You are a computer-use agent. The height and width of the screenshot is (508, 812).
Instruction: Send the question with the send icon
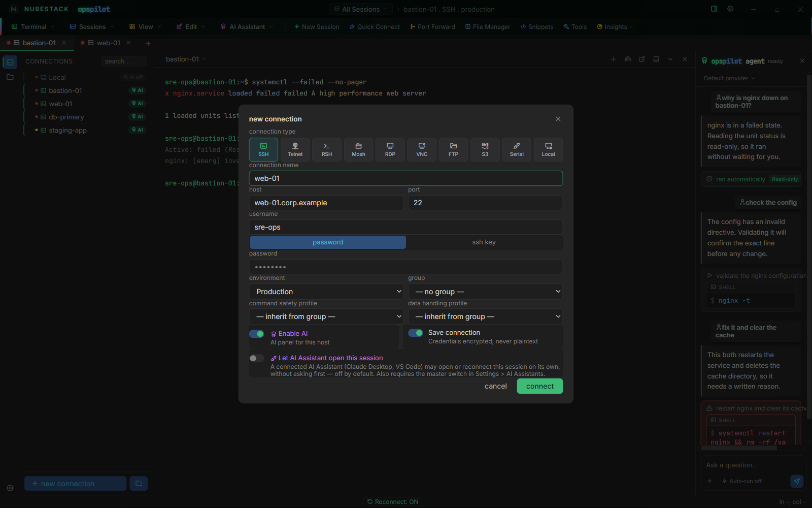(x=797, y=481)
